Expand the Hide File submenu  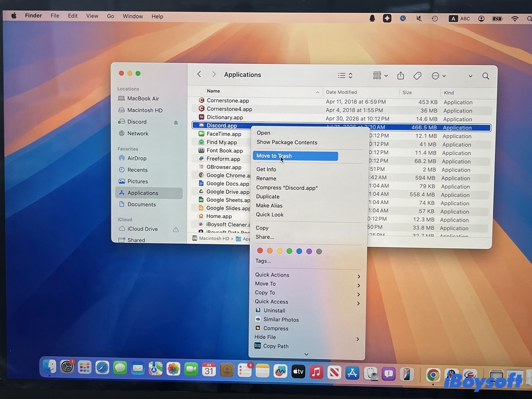307,337
